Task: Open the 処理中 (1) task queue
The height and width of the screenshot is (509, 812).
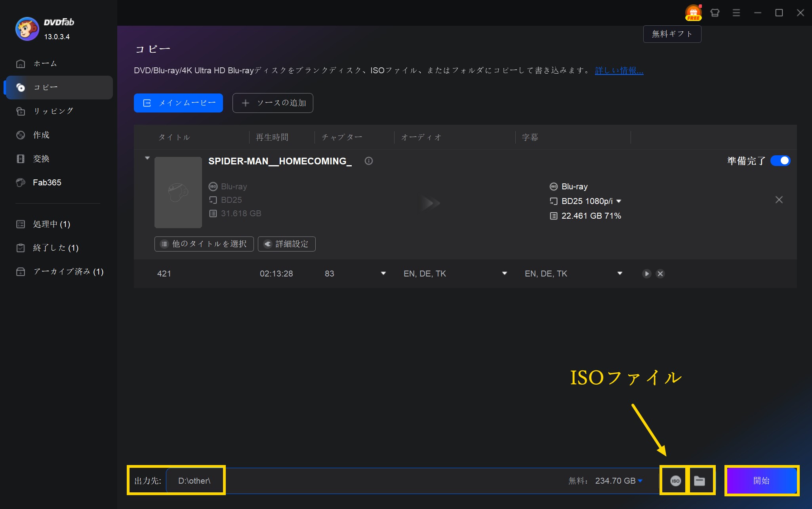Action: (59, 224)
